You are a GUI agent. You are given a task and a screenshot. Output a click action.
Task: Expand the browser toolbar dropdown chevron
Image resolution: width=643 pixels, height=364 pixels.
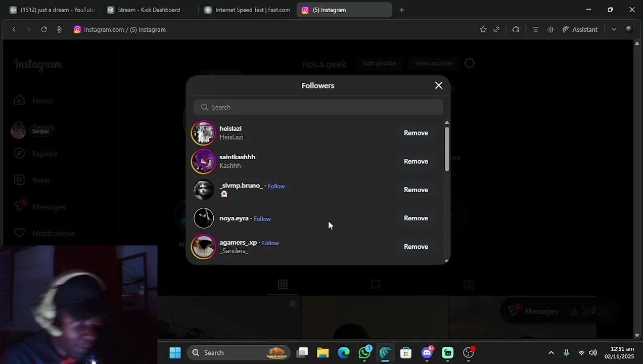coord(614,29)
